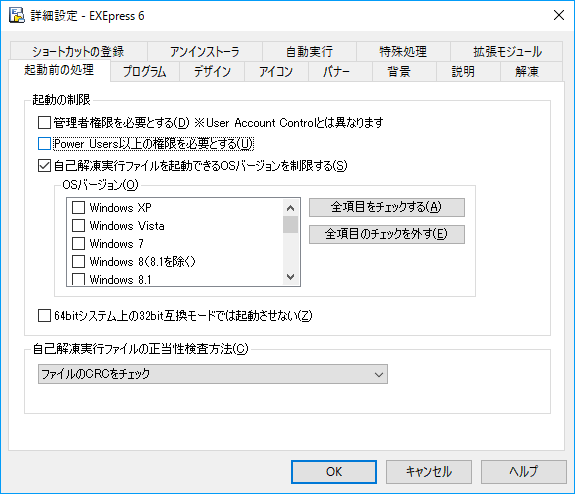Click 全項目のチェックを外す button
The height and width of the screenshot is (494, 575).
click(x=387, y=234)
